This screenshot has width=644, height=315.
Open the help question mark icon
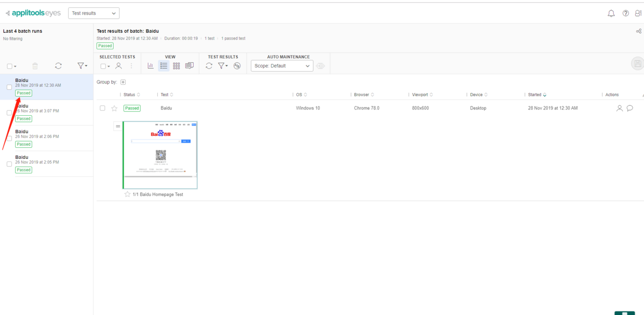pyautogui.click(x=625, y=13)
